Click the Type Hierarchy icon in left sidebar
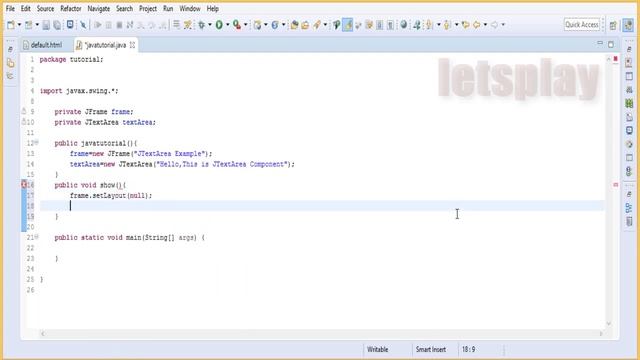This screenshot has width=640, height=360. (x=10, y=76)
